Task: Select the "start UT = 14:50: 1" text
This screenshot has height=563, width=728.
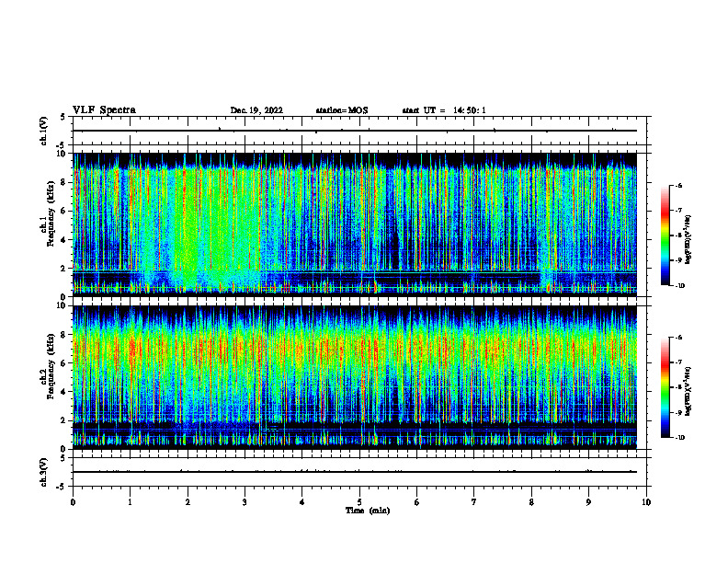Action: click(x=444, y=110)
